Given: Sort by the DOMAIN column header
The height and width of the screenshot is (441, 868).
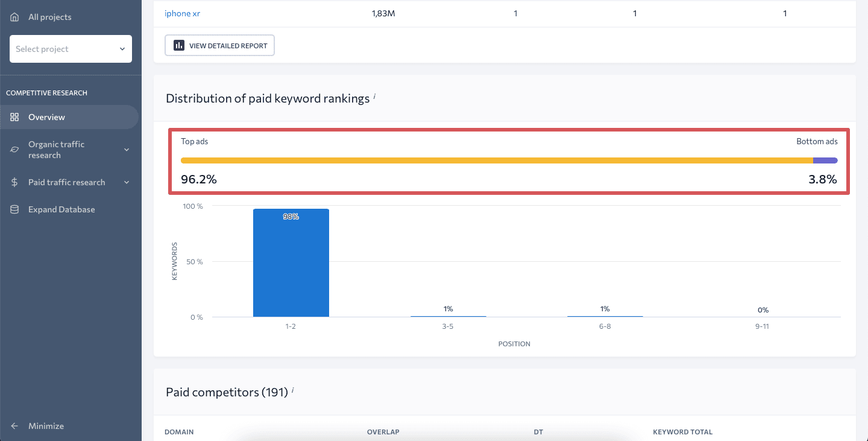Looking at the screenshot, I should point(179,432).
